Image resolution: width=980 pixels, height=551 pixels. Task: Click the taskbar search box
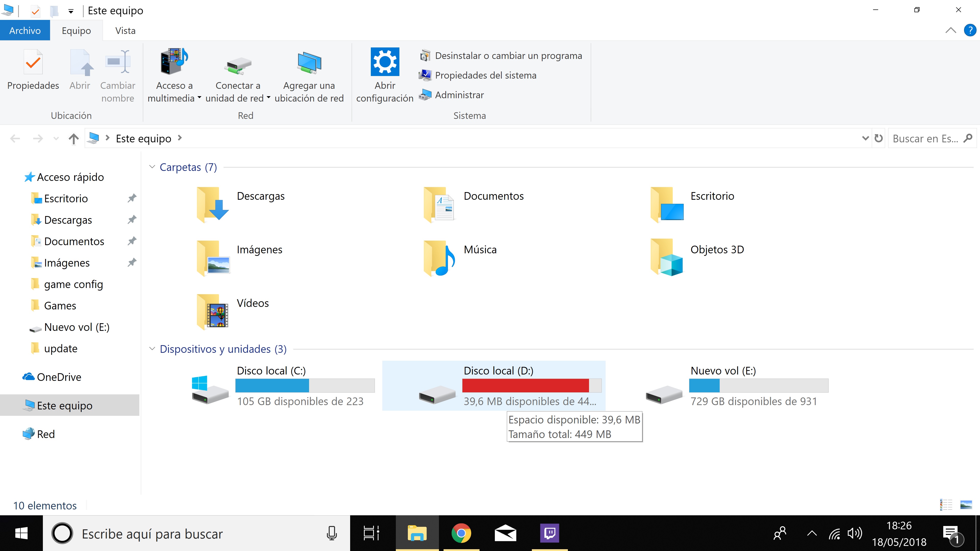(x=196, y=533)
